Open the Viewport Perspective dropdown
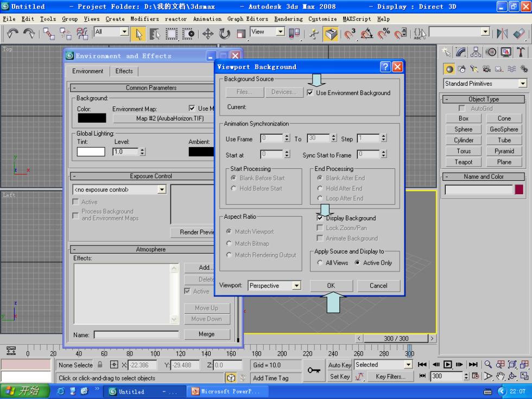The width and height of the screenshot is (532, 399). 296,286
